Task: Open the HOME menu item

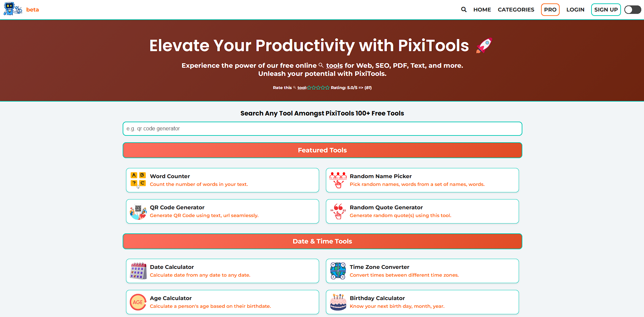Action: pos(482,9)
